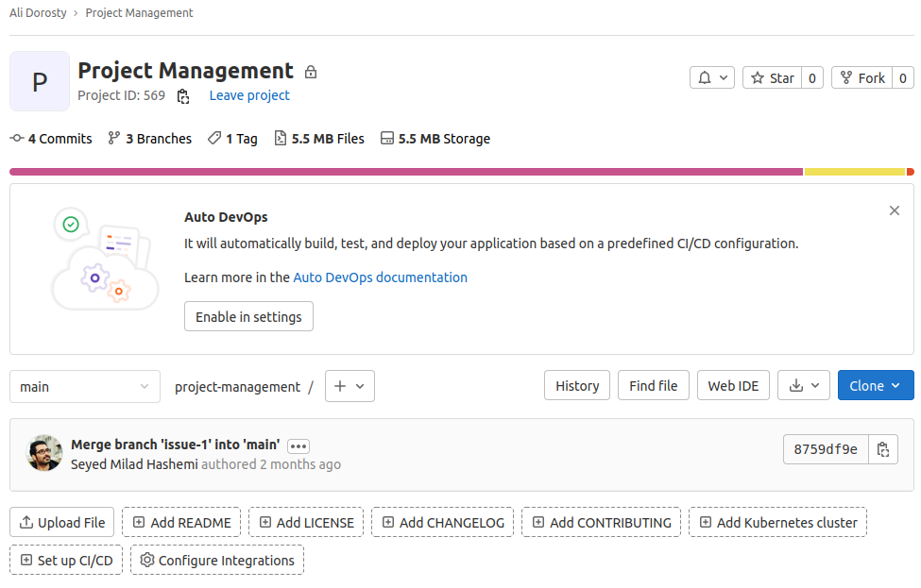Viewport: 921px width, 588px height.
Task: Click Enable in settings button
Action: pyautogui.click(x=248, y=317)
